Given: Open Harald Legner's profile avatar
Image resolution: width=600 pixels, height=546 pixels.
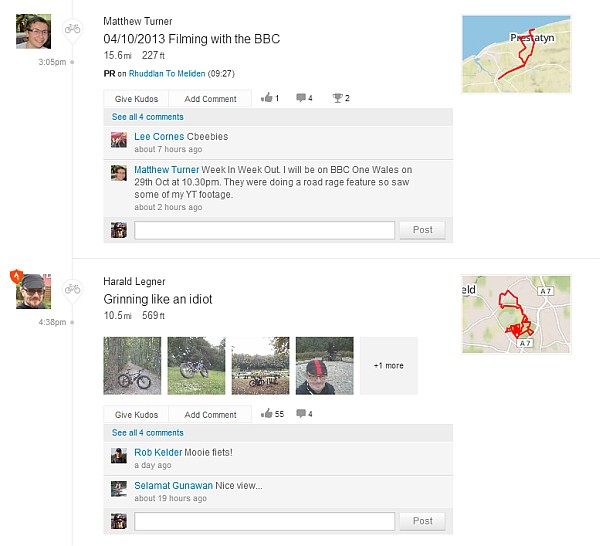Looking at the screenshot, I should pos(33,290).
